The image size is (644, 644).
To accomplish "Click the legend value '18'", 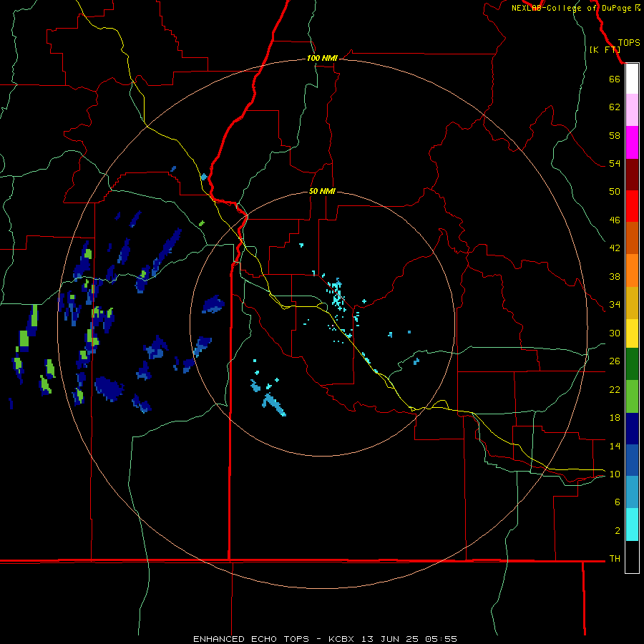I will (615, 418).
